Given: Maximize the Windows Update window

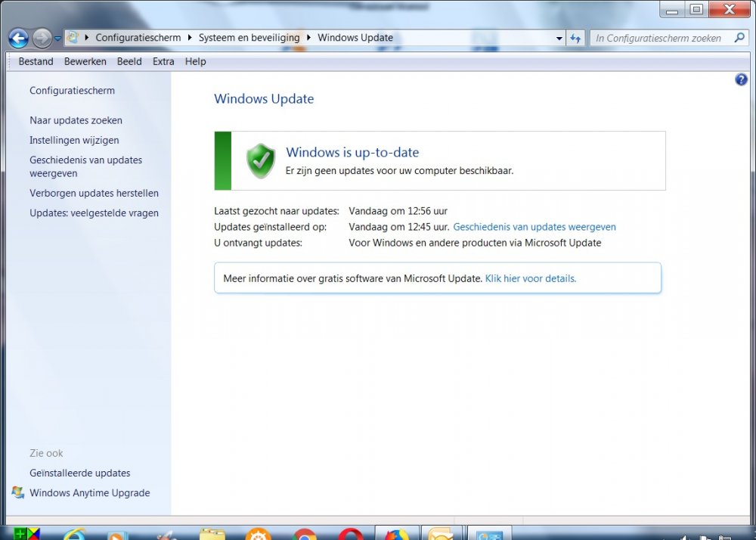Looking at the screenshot, I should pos(696,10).
